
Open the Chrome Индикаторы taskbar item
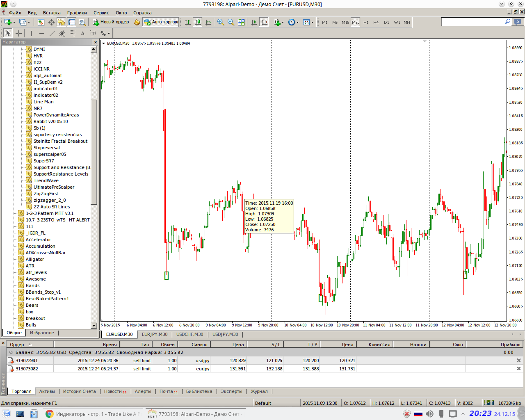coord(93,414)
